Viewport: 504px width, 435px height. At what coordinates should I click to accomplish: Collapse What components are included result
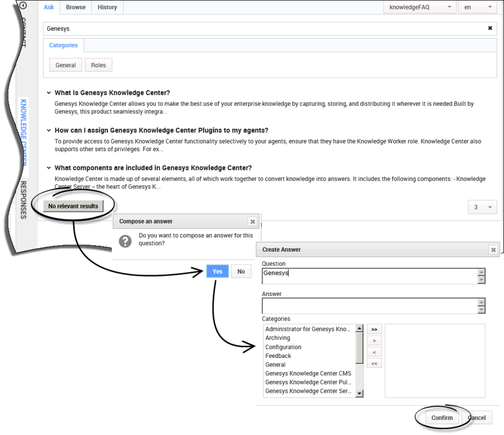tap(49, 168)
